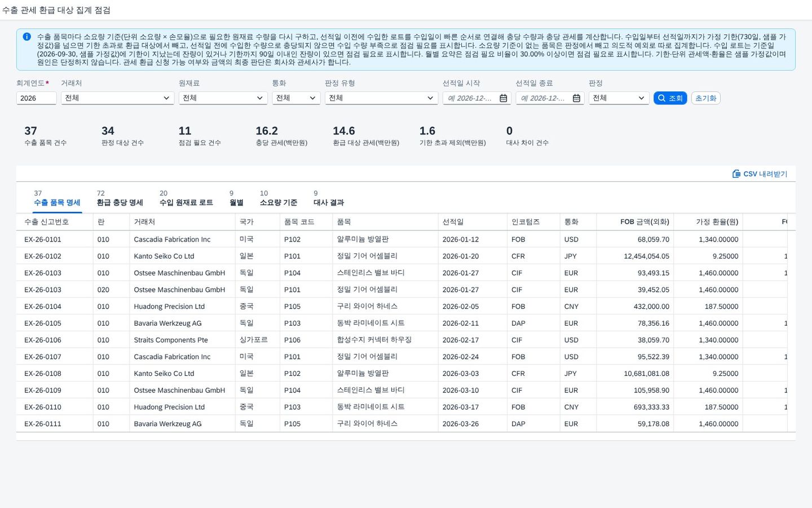Viewport: 812px width, 508px height.
Task: Click the magnifier icon on 조회 button
Action: [662, 98]
